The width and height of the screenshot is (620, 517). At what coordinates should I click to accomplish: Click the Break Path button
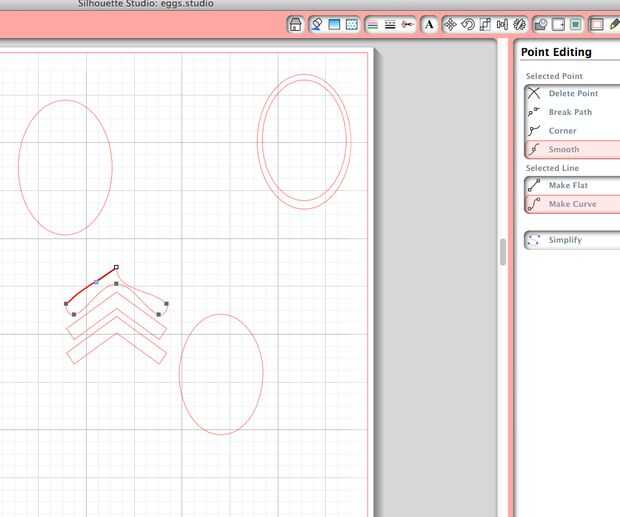click(572, 112)
